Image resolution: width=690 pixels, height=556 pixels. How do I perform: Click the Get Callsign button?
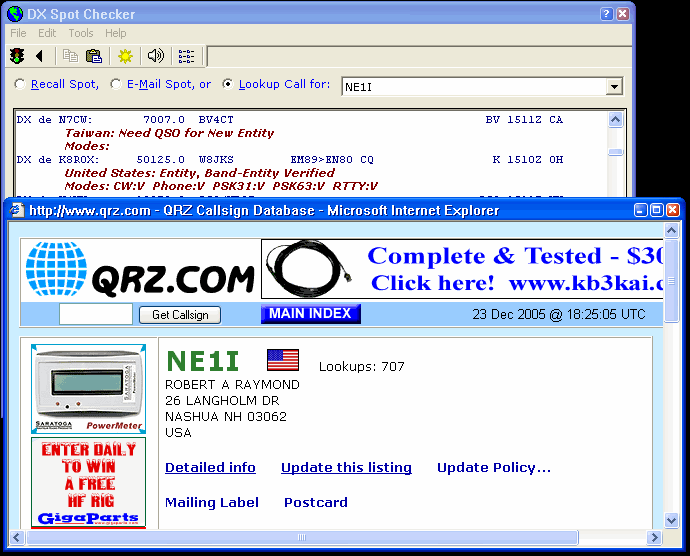coord(180,315)
